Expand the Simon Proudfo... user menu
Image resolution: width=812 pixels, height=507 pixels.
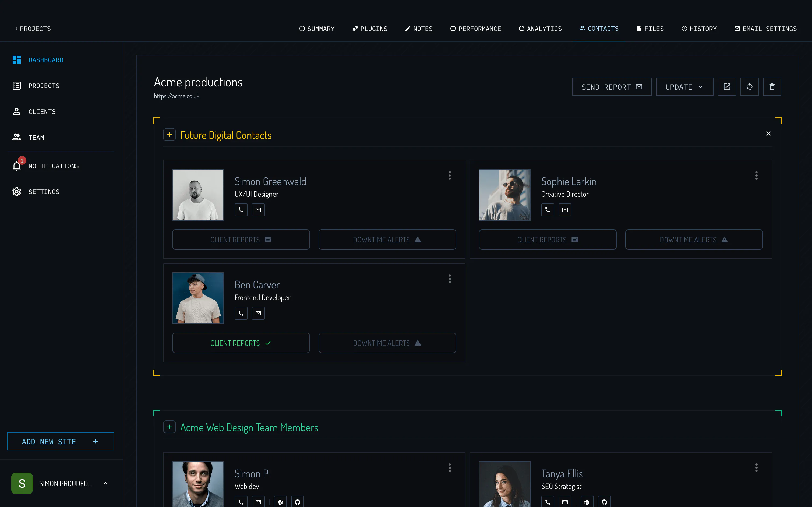click(105, 483)
